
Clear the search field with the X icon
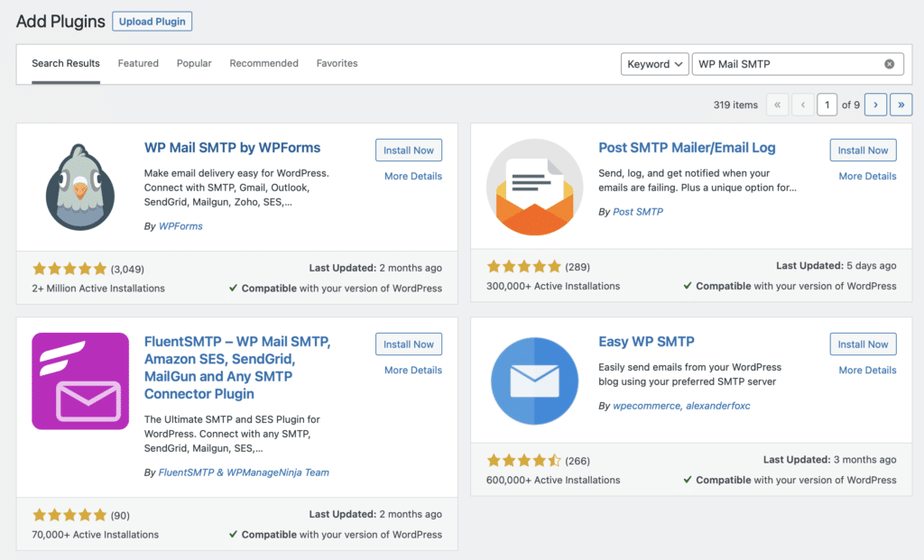pos(889,64)
